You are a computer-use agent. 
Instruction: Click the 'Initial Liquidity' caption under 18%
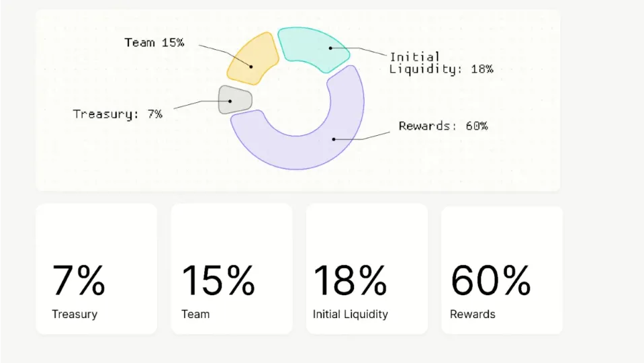(351, 314)
